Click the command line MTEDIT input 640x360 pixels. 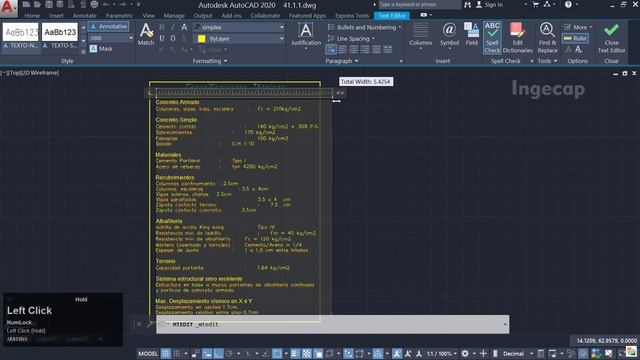(x=332, y=324)
